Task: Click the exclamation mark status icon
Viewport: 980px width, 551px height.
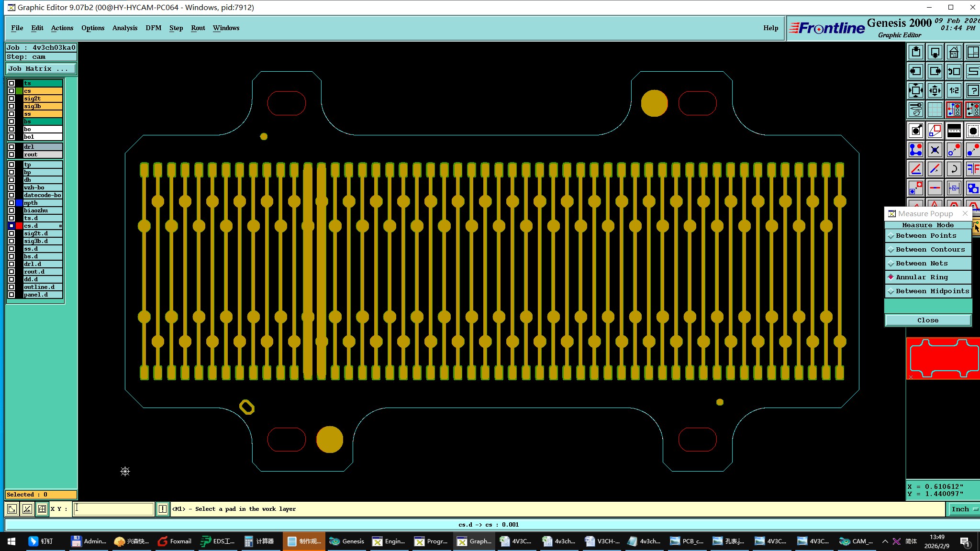Action: 163,509
